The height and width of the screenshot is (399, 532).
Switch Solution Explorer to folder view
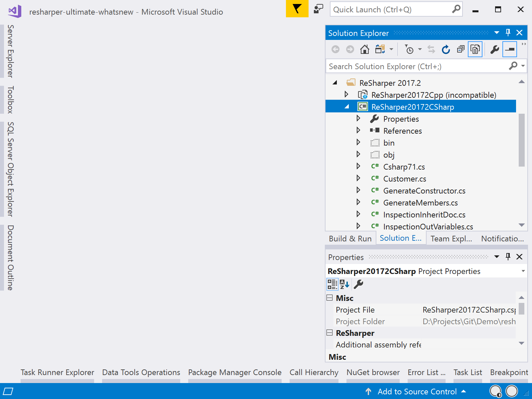click(x=380, y=50)
